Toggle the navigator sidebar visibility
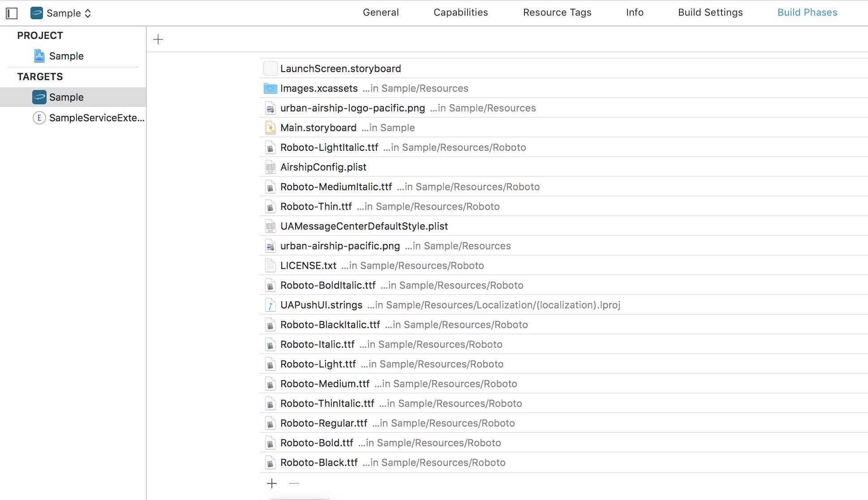868x500 pixels. click(12, 13)
